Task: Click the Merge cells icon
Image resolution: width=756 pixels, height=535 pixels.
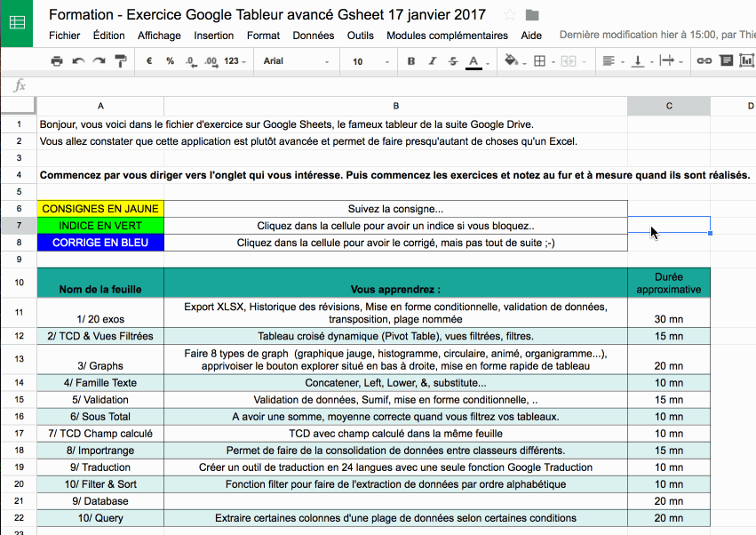Action: [x=568, y=61]
